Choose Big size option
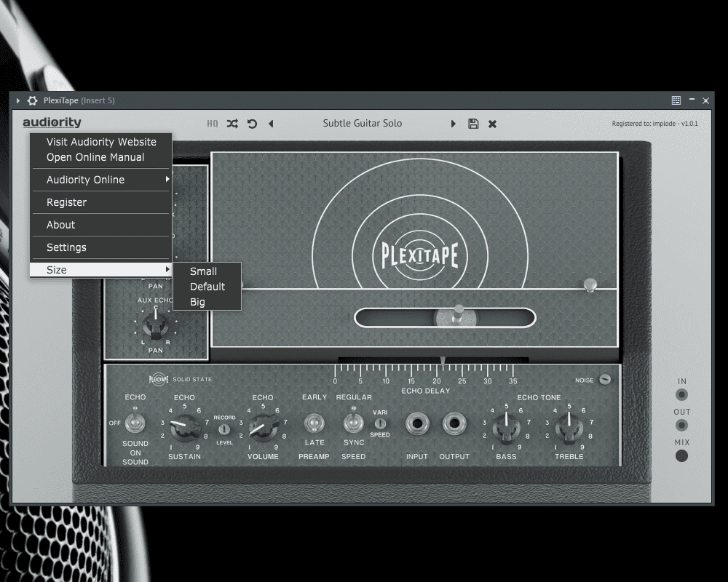728x582 pixels. tap(207, 302)
